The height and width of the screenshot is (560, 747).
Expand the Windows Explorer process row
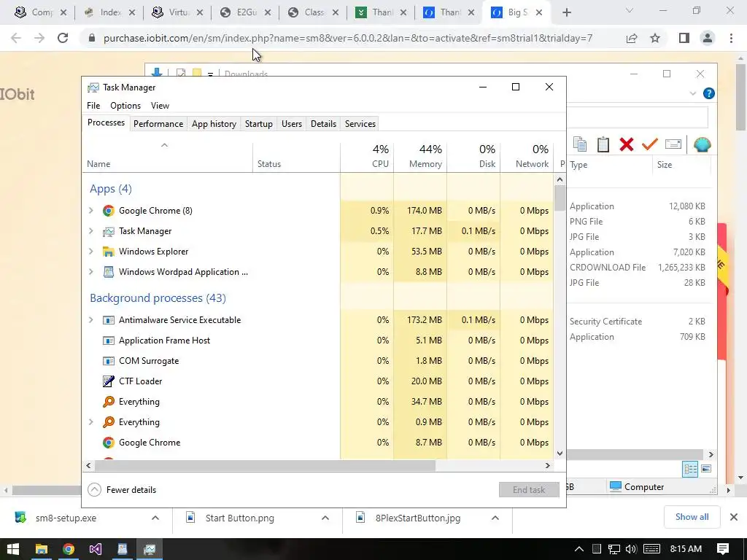pyautogui.click(x=91, y=252)
